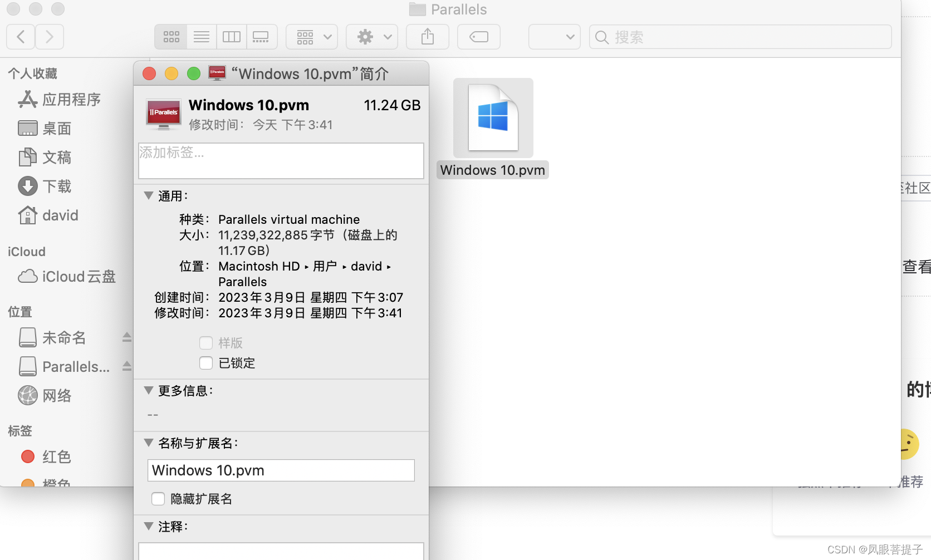Switch Finder to gallery view
This screenshot has height=560, width=931.
(261, 37)
